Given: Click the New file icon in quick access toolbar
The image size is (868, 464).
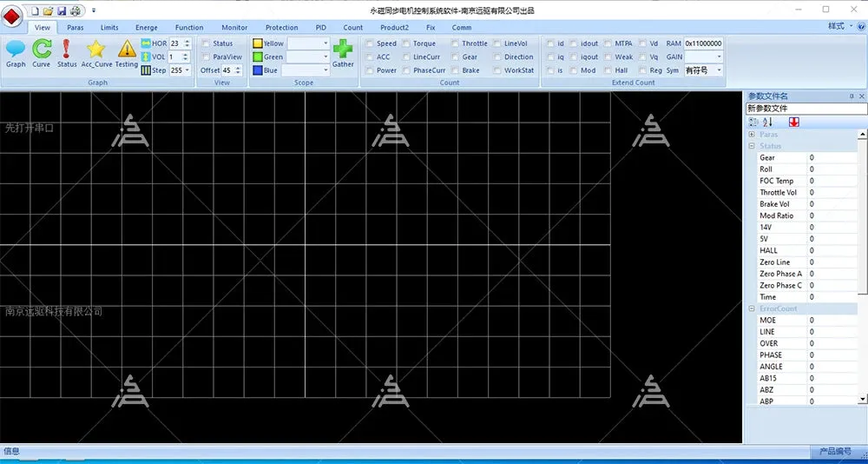Looking at the screenshot, I should click(35, 10).
